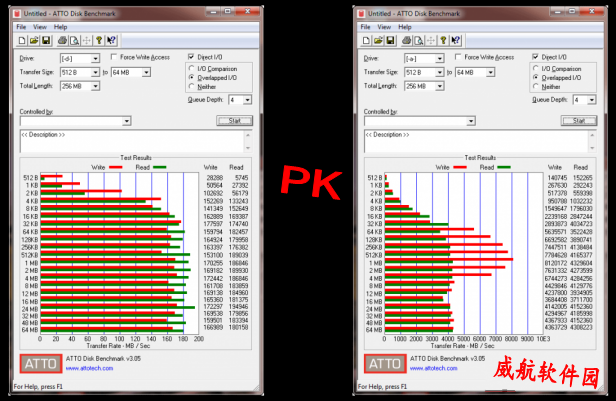The height and width of the screenshot is (401, 616).
Task: Click ATTO logo in left window
Action: click(41, 364)
